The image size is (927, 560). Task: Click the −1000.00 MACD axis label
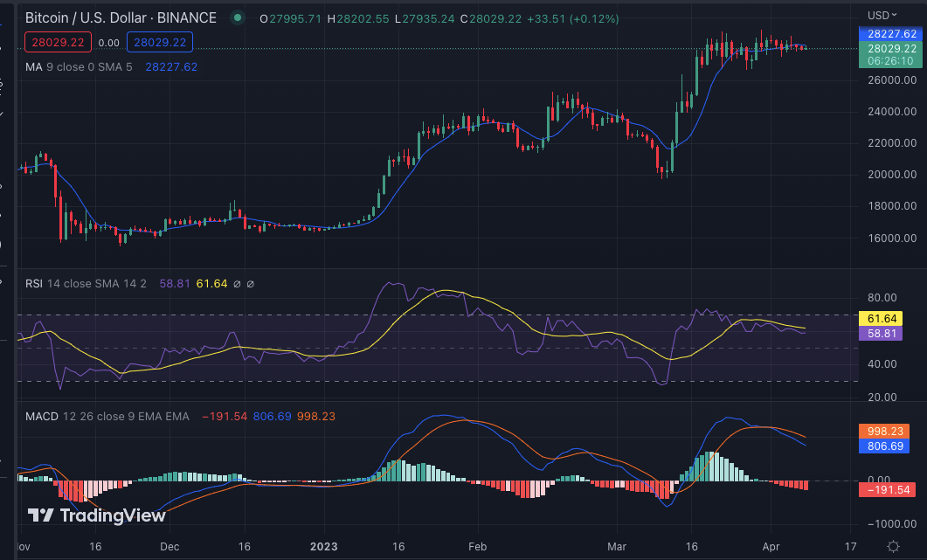point(892,523)
